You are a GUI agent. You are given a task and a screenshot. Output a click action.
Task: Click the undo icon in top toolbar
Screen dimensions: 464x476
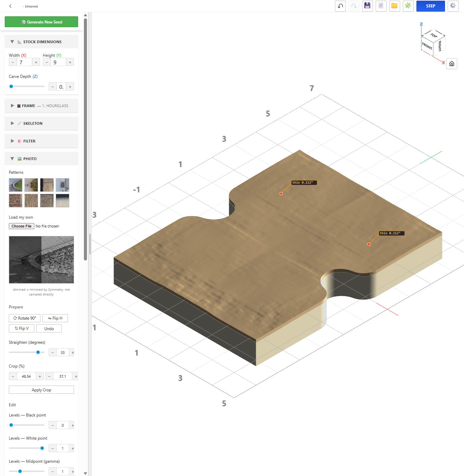(340, 6)
